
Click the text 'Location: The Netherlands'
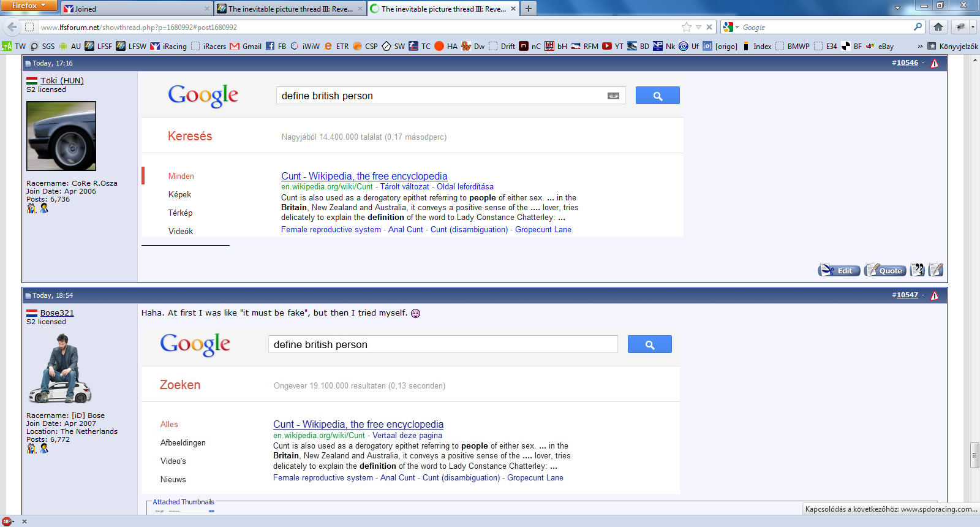pyautogui.click(x=72, y=431)
